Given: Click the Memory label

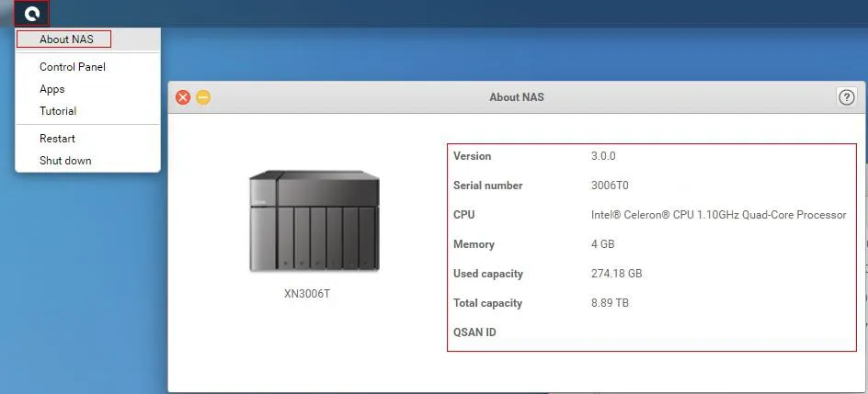Looking at the screenshot, I should [474, 244].
